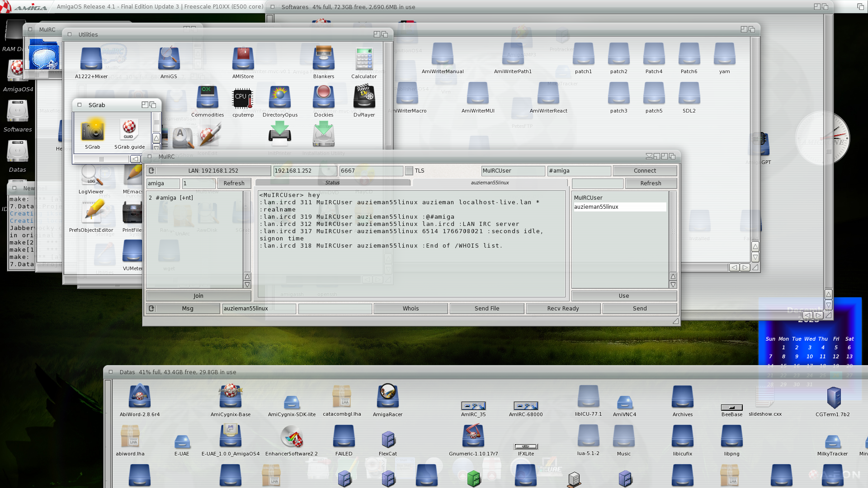Select day 25 on the calendar
The width and height of the screenshot is (868, 488).
point(823,375)
